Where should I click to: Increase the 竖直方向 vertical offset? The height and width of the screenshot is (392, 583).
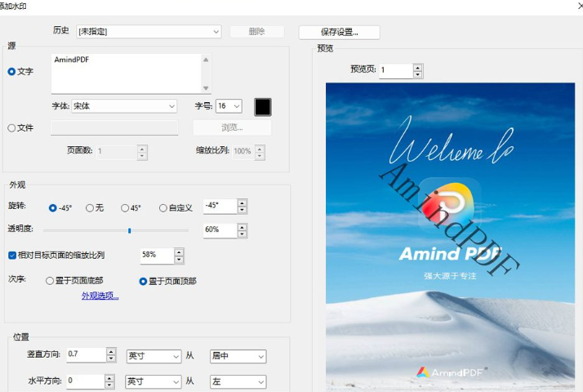tap(111, 351)
